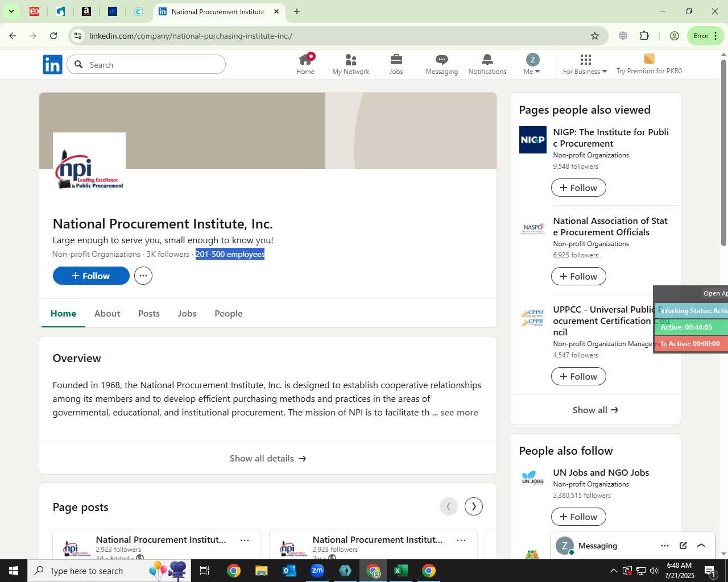
Task: Open options menu on first page post
Action: 245,541
